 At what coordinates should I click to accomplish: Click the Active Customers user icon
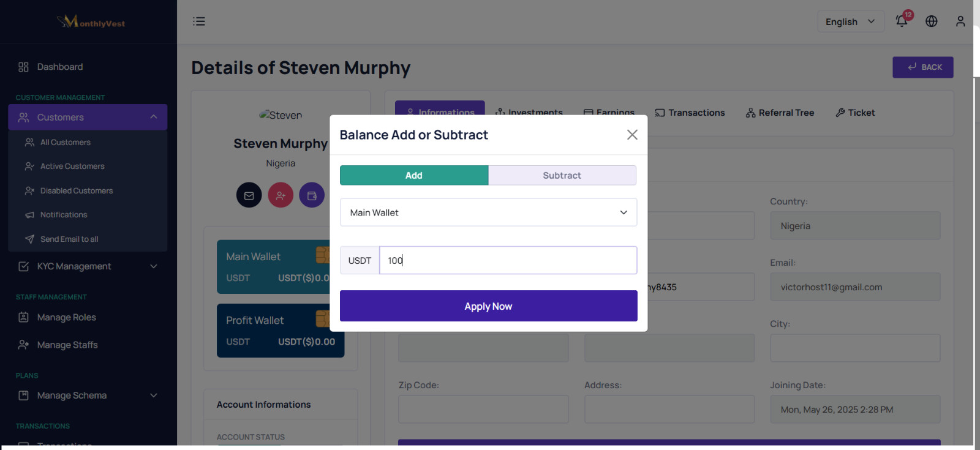click(x=29, y=166)
